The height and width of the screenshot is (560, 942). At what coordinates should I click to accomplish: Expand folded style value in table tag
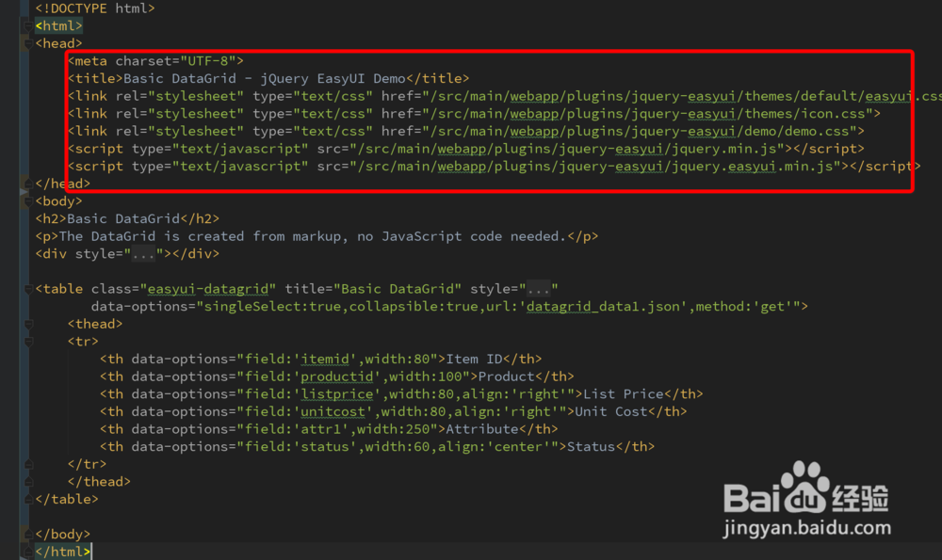point(538,289)
